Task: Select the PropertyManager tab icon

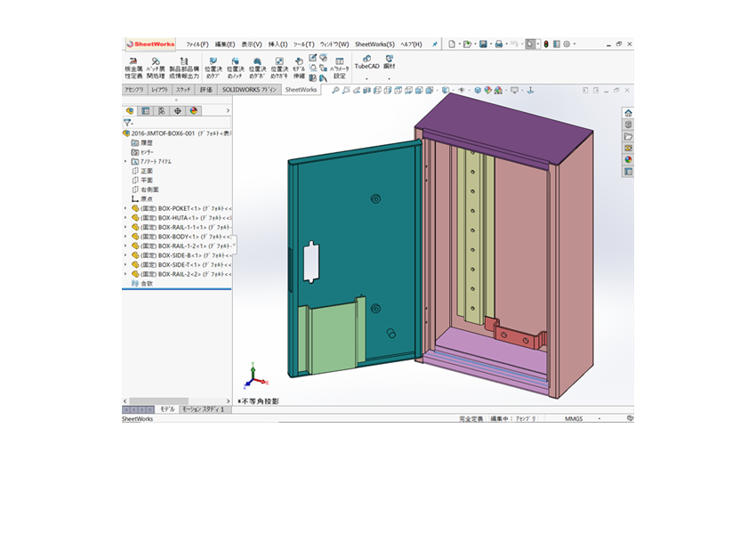Action: 145,111
